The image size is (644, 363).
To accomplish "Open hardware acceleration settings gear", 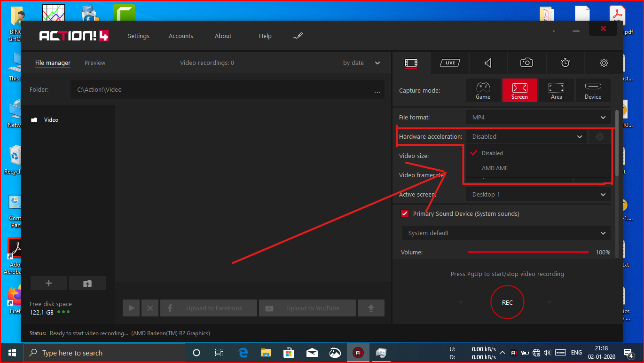I will tap(600, 137).
